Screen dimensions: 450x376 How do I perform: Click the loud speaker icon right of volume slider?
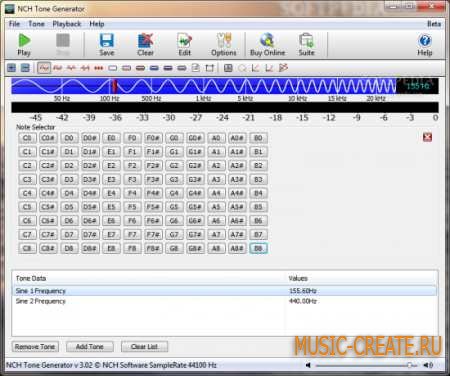pyautogui.click(x=428, y=365)
